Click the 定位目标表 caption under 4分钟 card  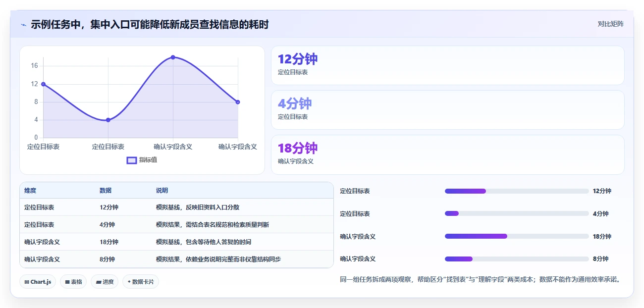pos(293,117)
